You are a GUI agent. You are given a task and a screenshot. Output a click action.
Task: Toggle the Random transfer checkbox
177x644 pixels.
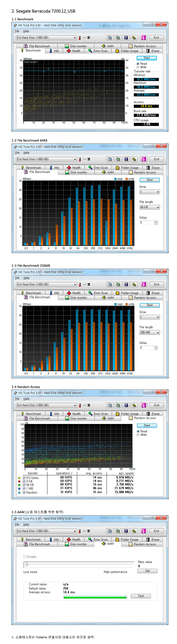24,493
